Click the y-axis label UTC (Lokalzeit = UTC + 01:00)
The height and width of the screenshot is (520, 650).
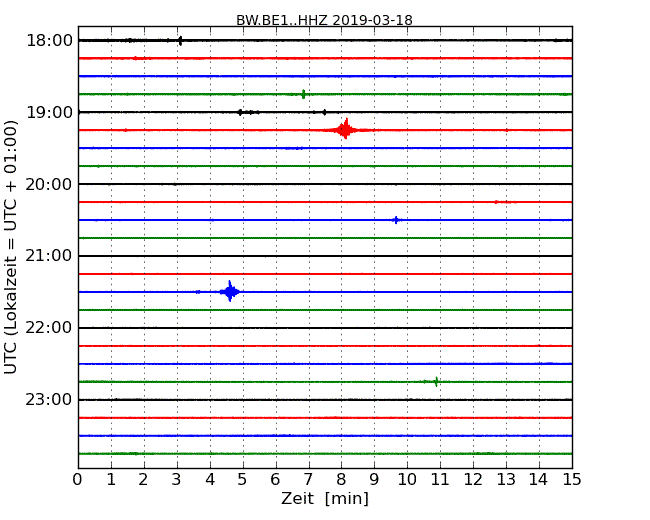coord(10,247)
